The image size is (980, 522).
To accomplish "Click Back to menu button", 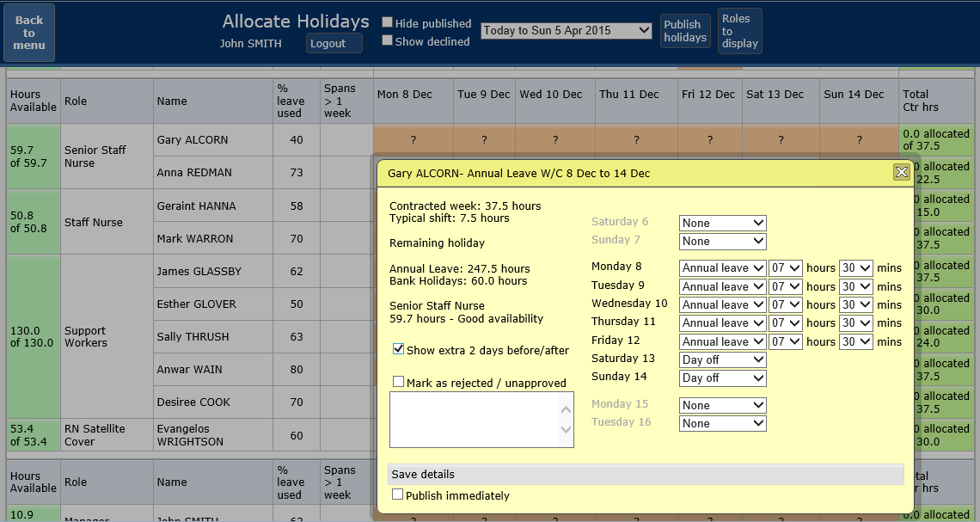I will [x=29, y=33].
